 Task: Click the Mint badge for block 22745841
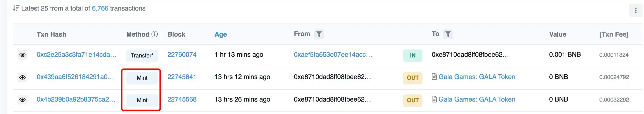point(142,78)
